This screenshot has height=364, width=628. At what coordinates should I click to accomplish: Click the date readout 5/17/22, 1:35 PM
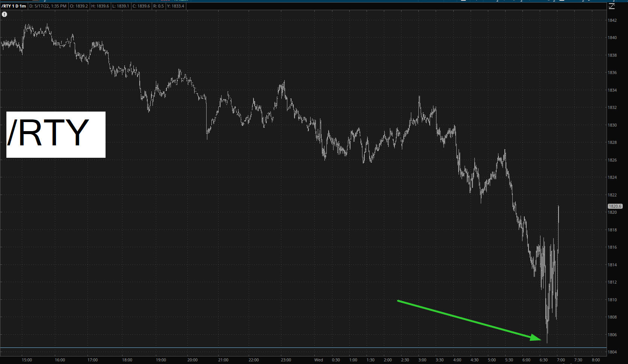(48, 6)
